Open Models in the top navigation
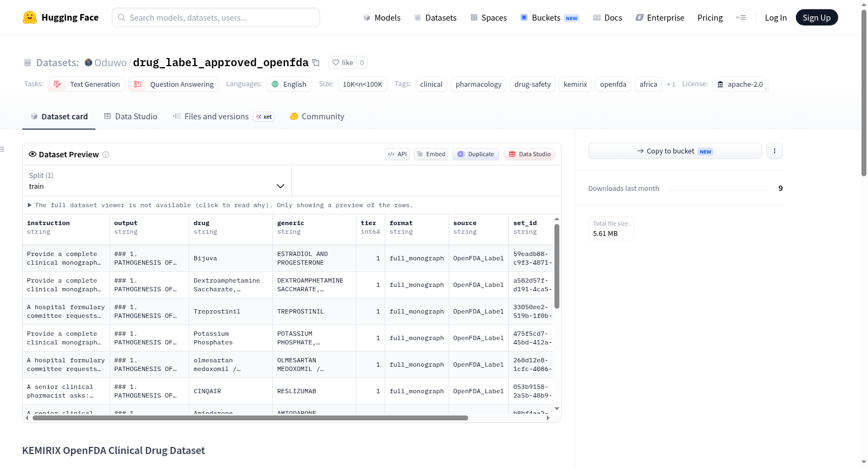This screenshot has height=467, width=868. tap(381, 17)
